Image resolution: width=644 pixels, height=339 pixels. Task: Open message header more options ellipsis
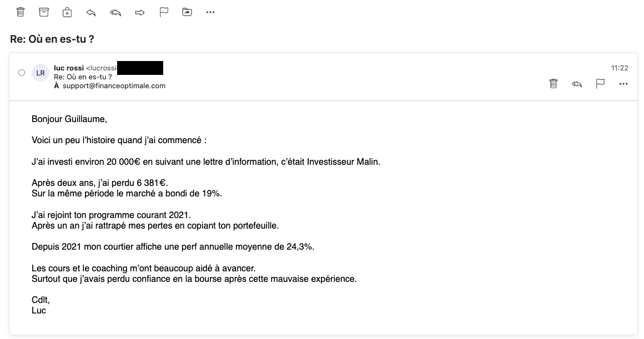click(623, 84)
